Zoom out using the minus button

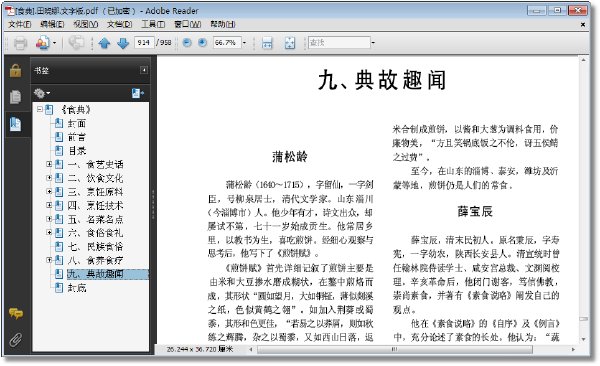pyautogui.click(x=187, y=42)
